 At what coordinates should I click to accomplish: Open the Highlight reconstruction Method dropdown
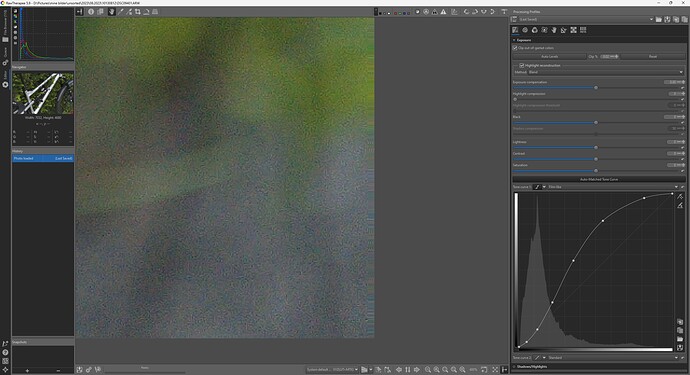click(x=605, y=72)
